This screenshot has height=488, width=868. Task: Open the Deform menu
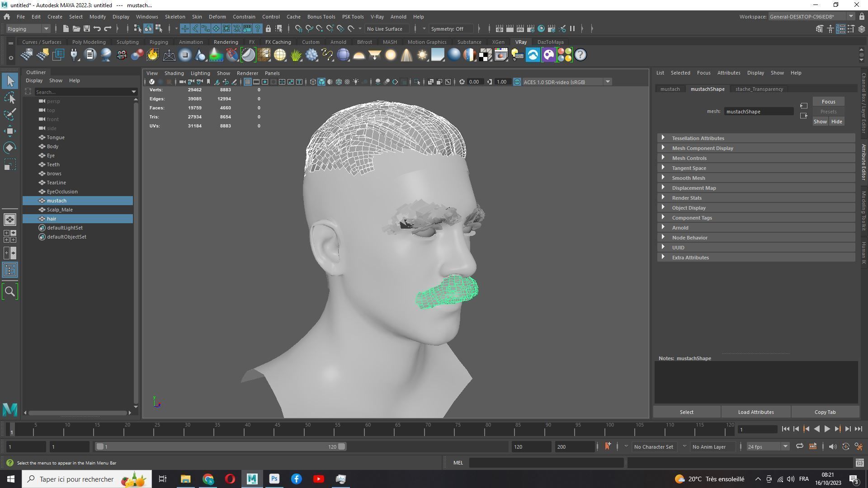217,17
